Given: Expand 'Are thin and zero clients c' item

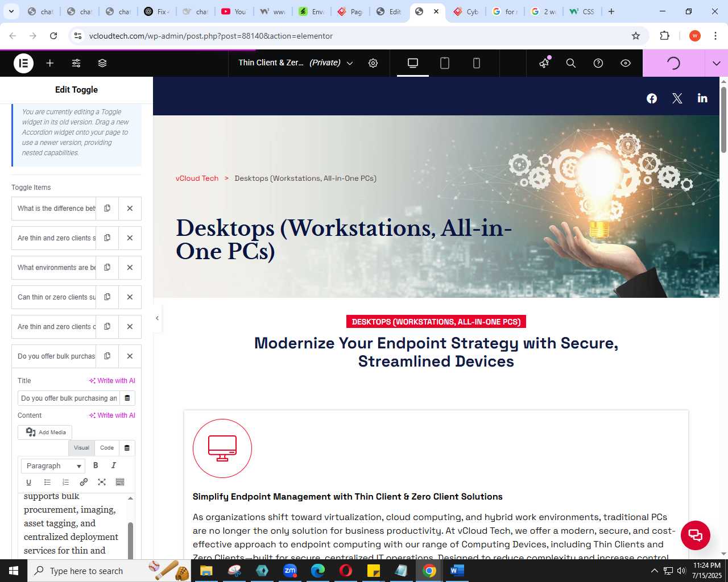Looking at the screenshot, I should pyautogui.click(x=54, y=327).
